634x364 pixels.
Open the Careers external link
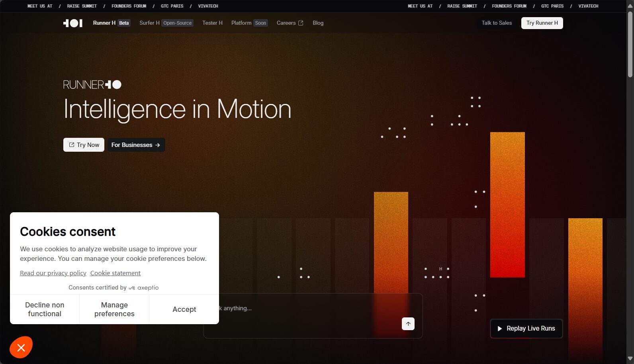pos(290,23)
